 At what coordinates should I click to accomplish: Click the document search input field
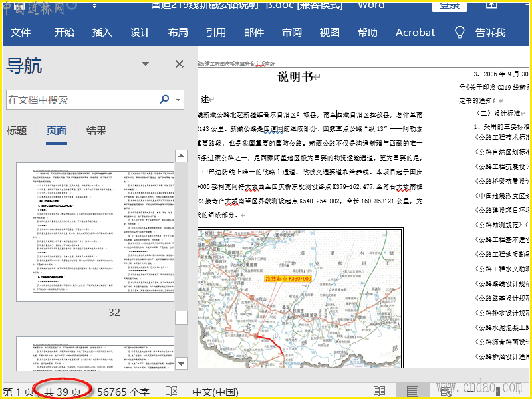(80, 100)
